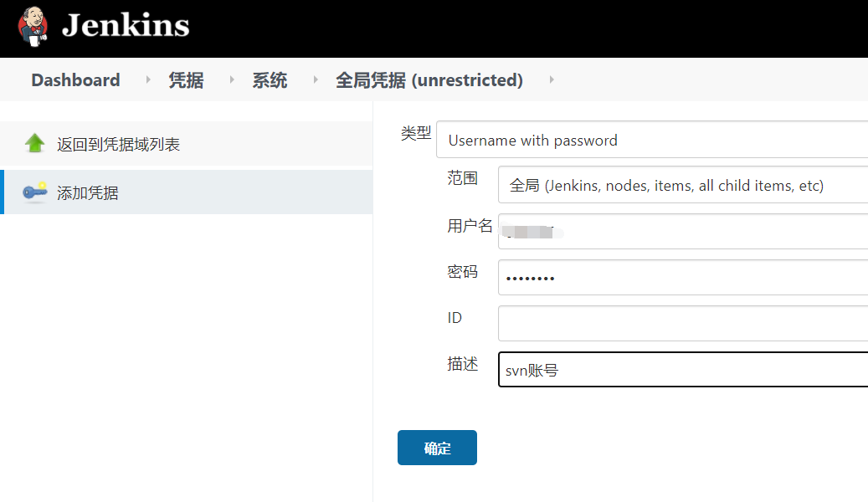
Task: Click the blue key credentials icon
Action: point(35,192)
